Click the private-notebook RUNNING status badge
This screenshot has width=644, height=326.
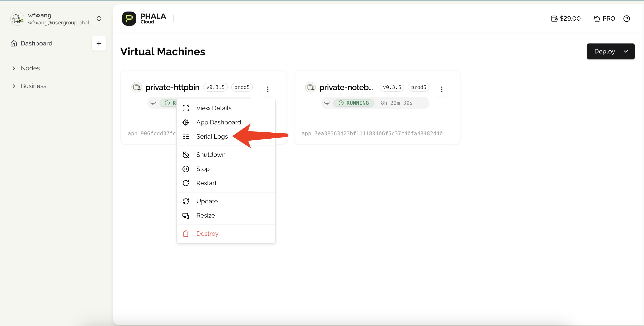pyautogui.click(x=354, y=103)
